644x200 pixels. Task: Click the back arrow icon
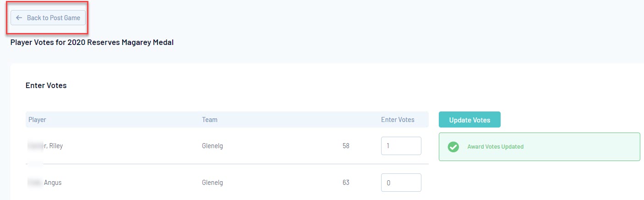(x=19, y=18)
